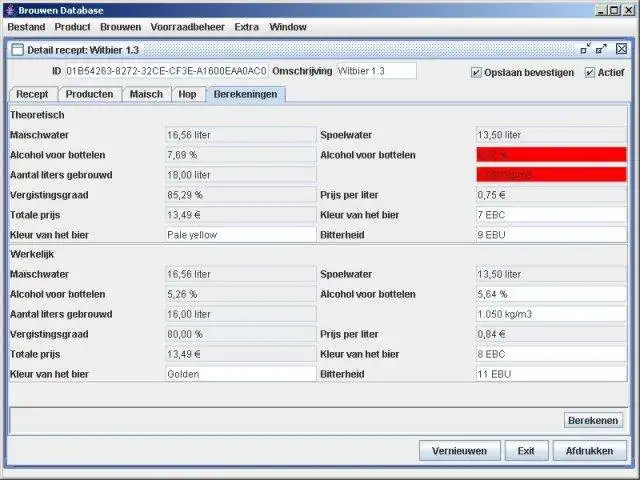Maximize the Brouwen Database main window
Screen dimensions: 640x480
614,10
